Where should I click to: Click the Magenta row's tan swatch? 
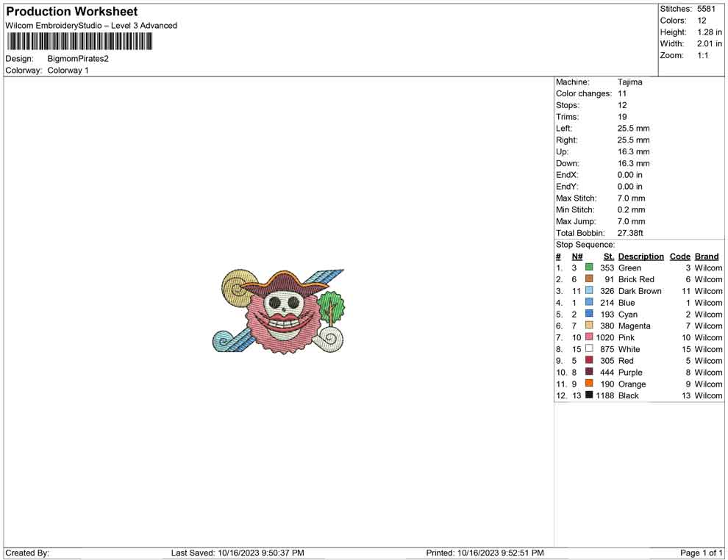coord(589,326)
